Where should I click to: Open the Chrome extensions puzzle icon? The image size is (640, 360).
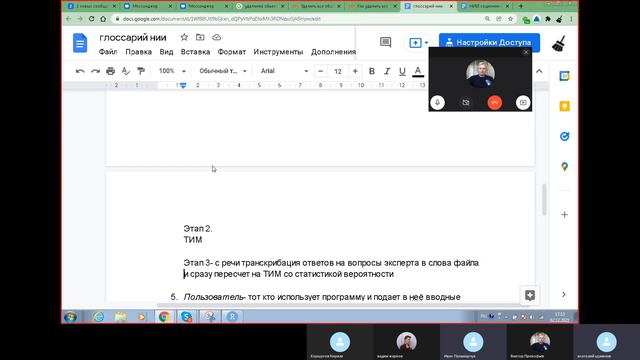(548, 19)
